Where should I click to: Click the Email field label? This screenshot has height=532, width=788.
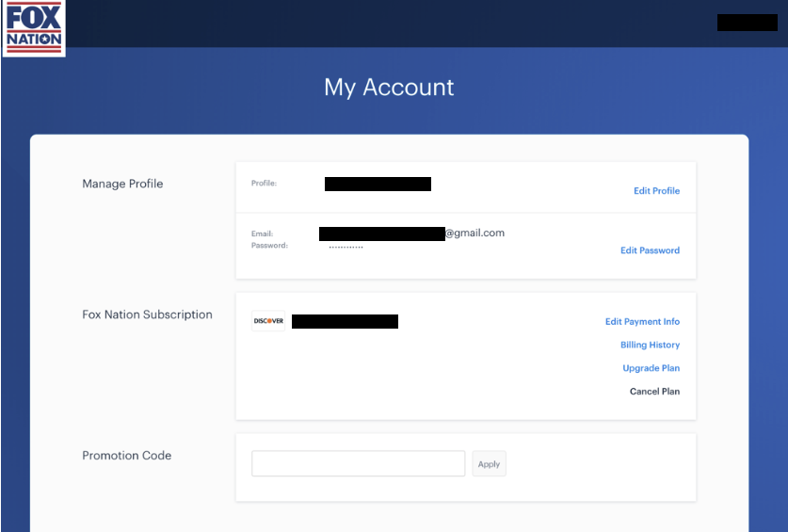tap(262, 234)
